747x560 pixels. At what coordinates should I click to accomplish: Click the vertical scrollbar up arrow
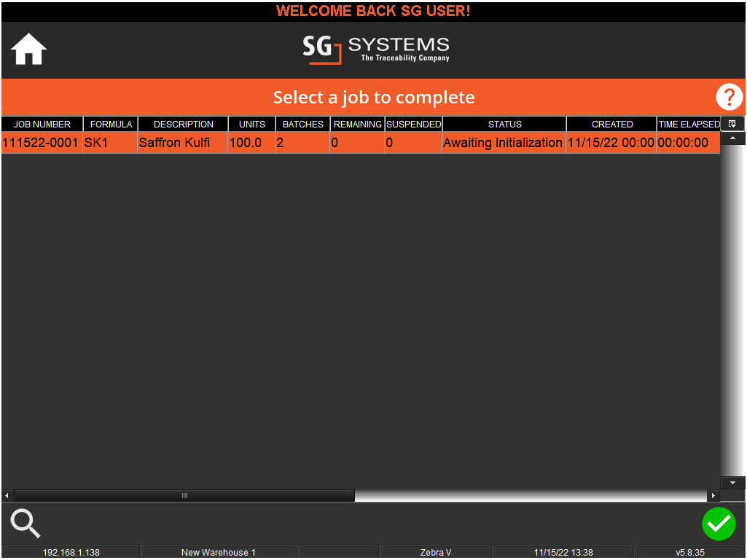tap(732, 138)
